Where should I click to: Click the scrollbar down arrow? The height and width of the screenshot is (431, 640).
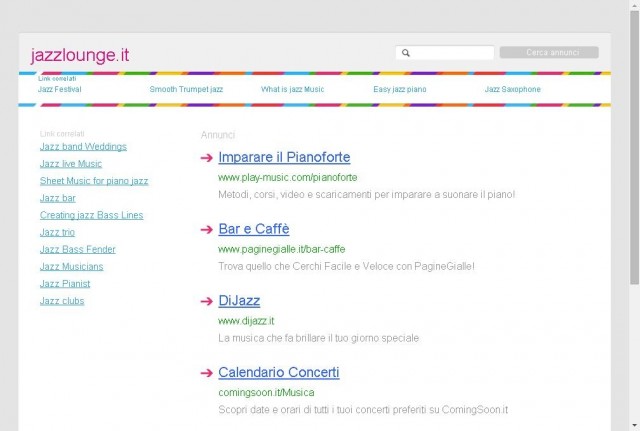click(x=634, y=426)
